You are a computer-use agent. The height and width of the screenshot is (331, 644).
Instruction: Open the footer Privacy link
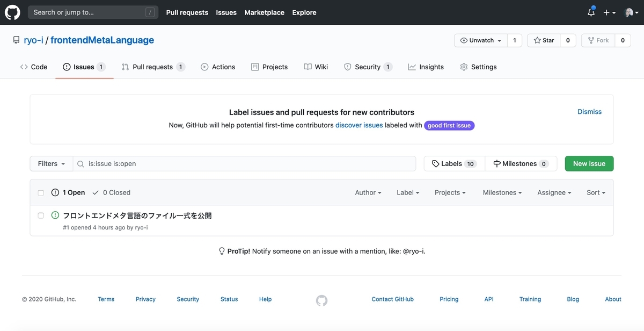tap(145, 299)
